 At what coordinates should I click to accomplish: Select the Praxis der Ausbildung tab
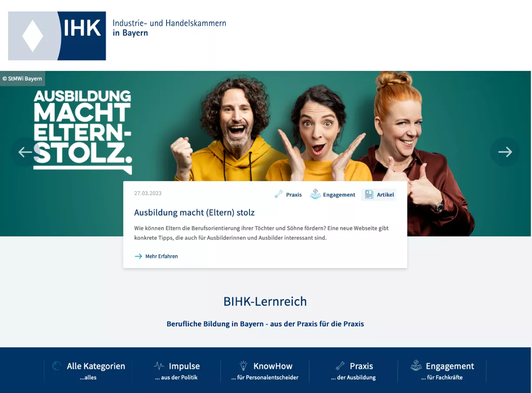click(353, 371)
